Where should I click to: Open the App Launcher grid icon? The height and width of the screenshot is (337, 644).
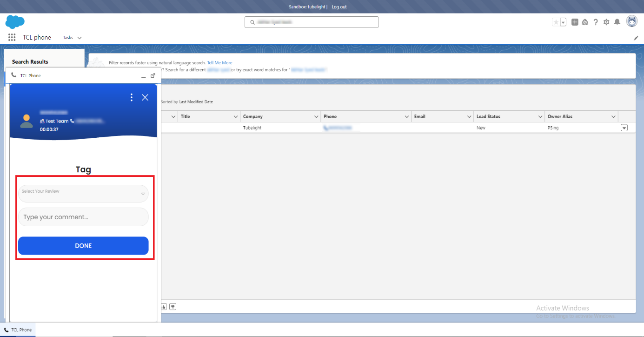coord(12,37)
